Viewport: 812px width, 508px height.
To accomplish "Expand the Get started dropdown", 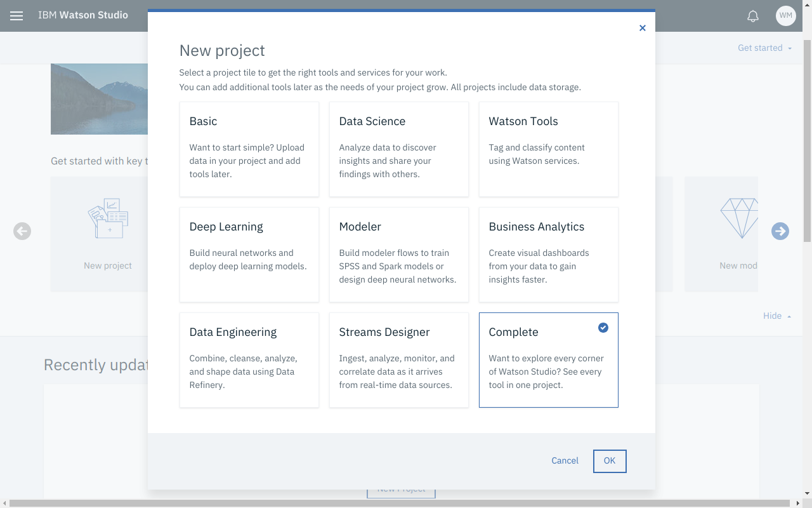I will click(765, 48).
